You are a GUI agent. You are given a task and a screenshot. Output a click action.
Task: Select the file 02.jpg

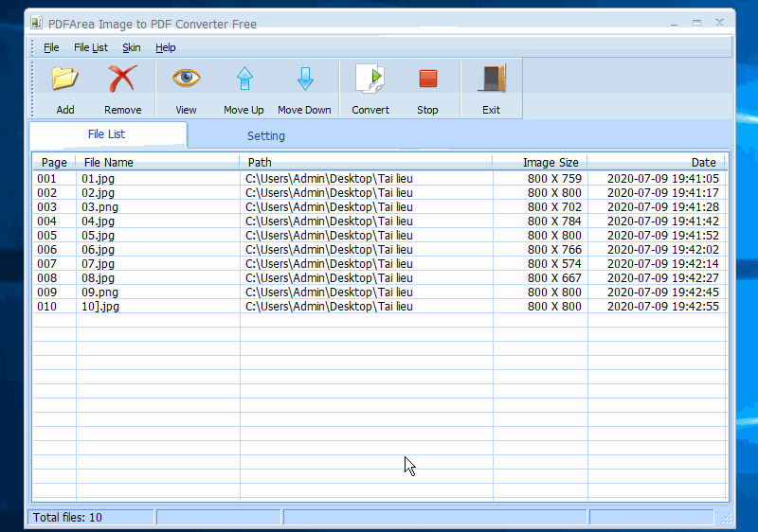pyautogui.click(x=98, y=192)
